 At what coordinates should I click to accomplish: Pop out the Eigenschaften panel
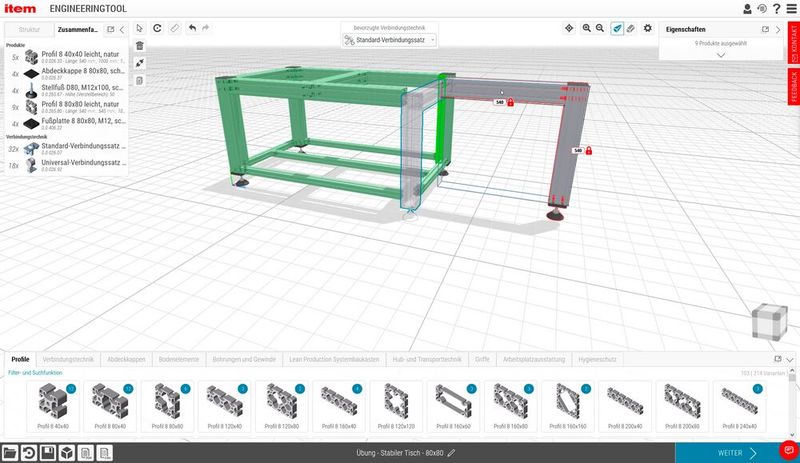765,30
